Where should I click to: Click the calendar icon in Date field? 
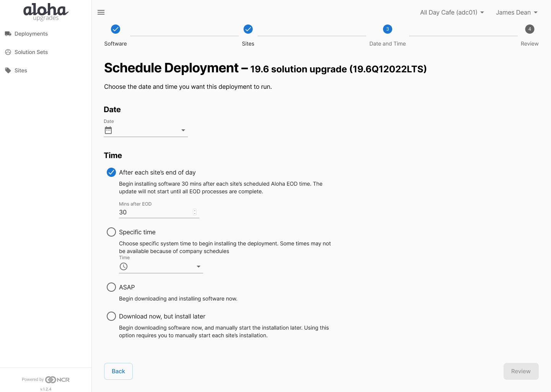click(108, 130)
